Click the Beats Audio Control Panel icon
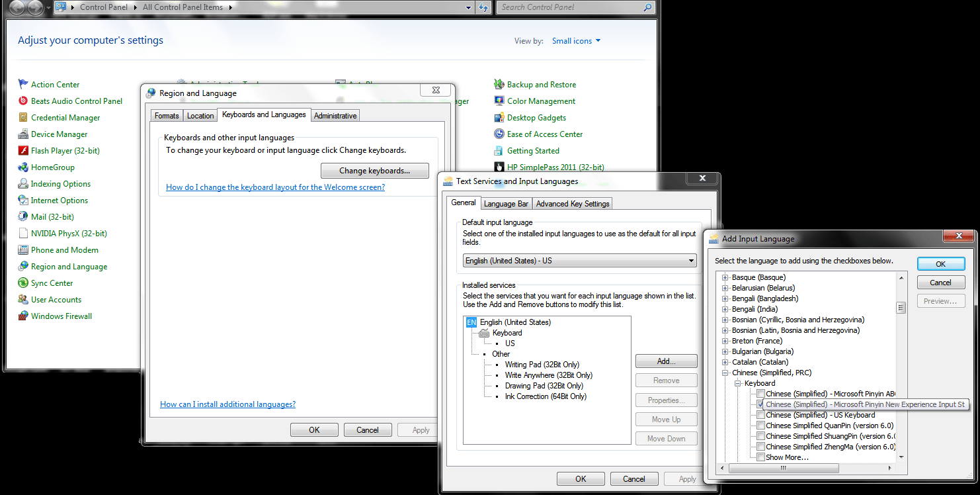Image resolution: width=980 pixels, height=495 pixels. [x=24, y=101]
